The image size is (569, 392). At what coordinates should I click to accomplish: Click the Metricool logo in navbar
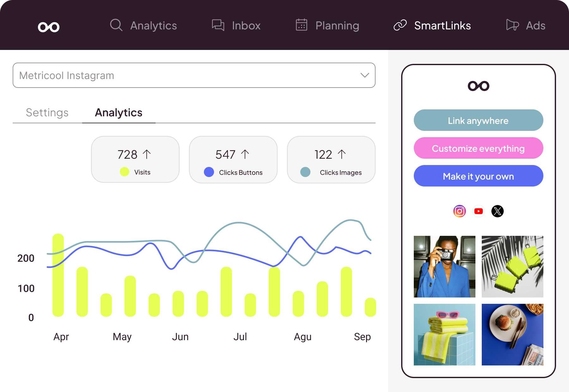pos(49,27)
